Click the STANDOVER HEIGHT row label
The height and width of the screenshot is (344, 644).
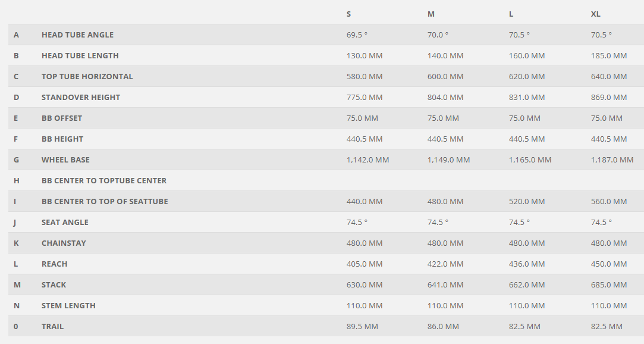click(x=81, y=97)
